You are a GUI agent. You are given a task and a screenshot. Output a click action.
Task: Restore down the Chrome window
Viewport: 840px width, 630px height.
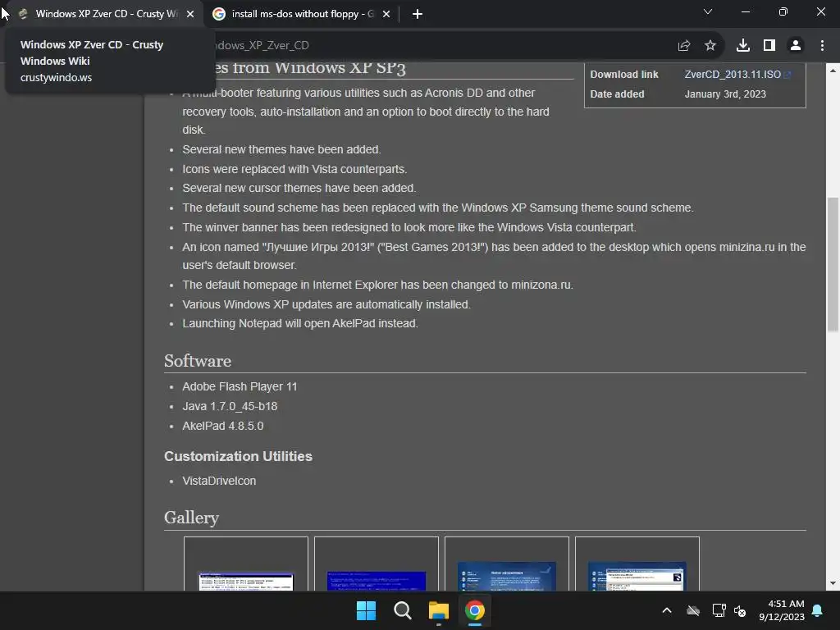783,11
